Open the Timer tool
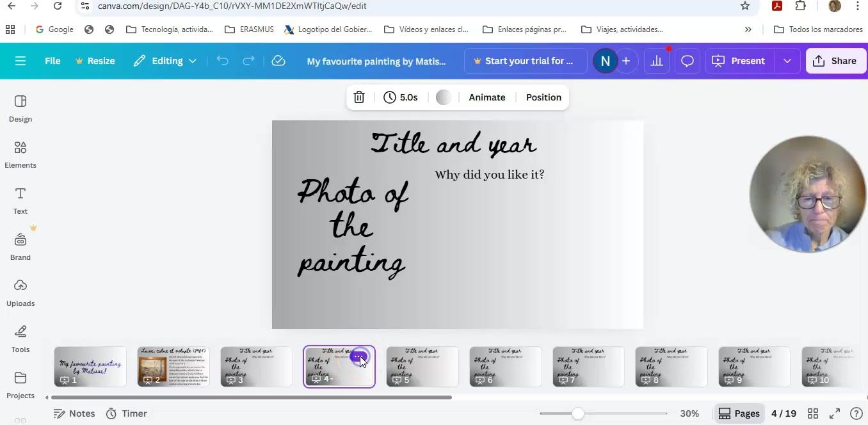Screen dimensions: 868x425 click(x=126, y=413)
